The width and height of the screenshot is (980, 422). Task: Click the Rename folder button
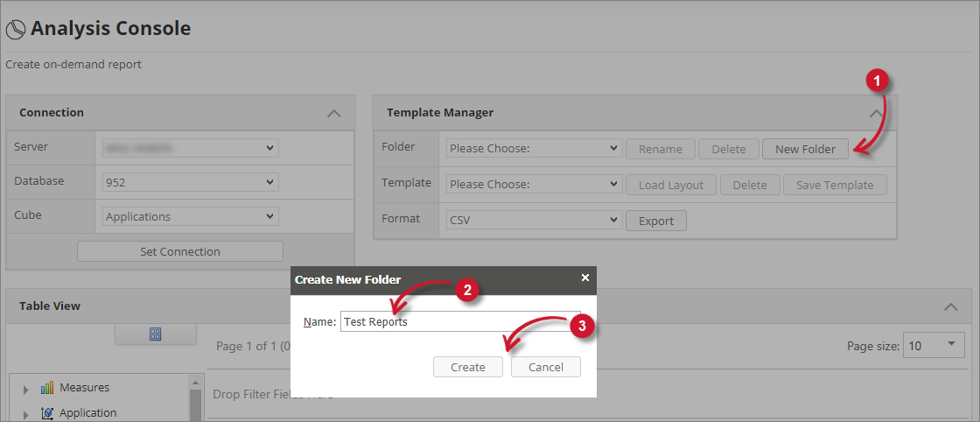pyautogui.click(x=661, y=149)
